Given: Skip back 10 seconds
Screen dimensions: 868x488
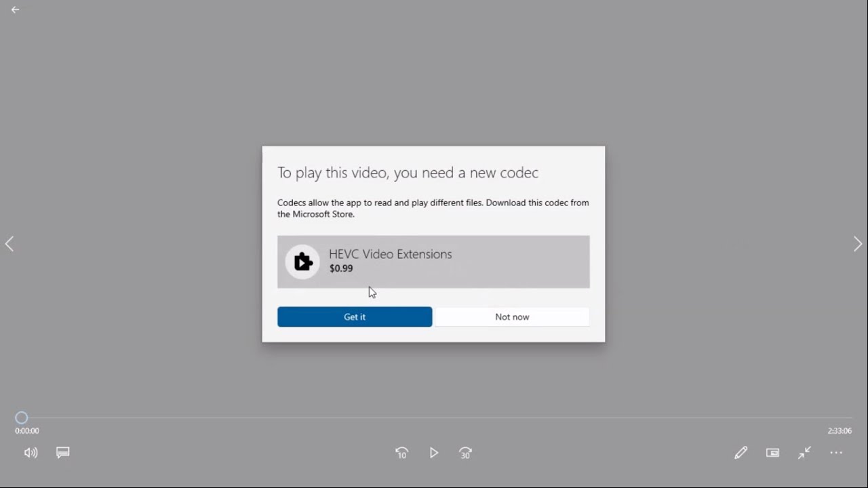Looking at the screenshot, I should (x=401, y=453).
